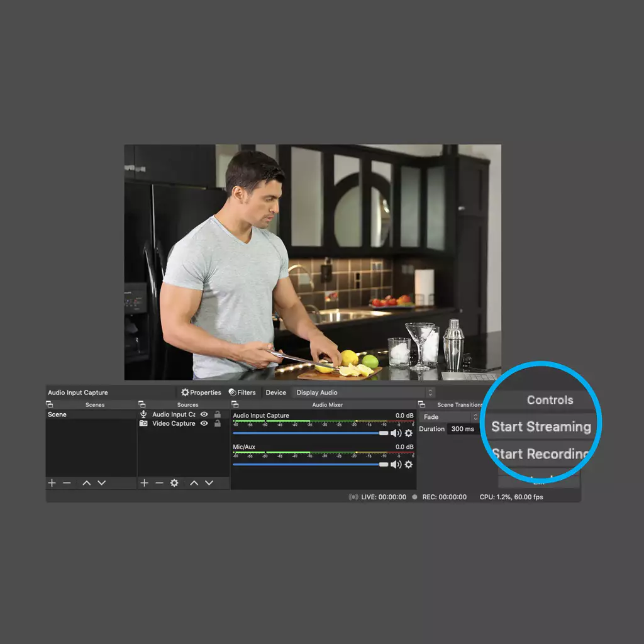This screenshot has height=644, width=644.
Task: Open Audio Input Capture mixer settings gear
Action: click(409, 433)
